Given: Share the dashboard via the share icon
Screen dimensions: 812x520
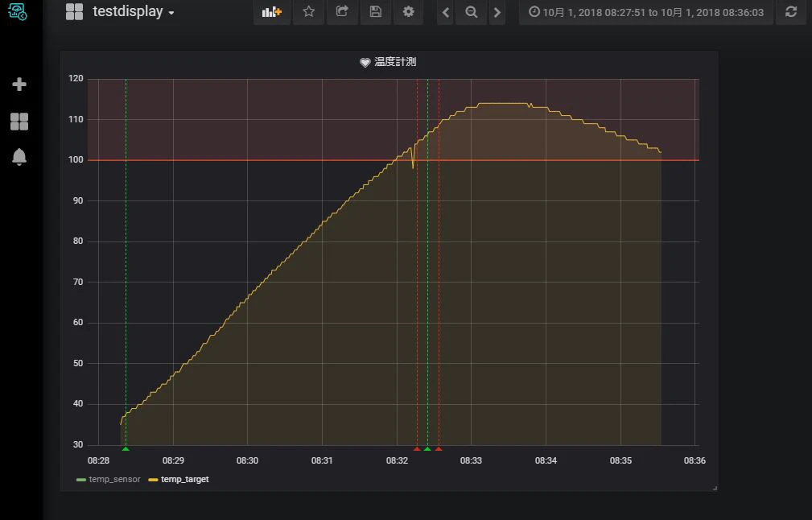Looking at the screenshot, I should pos(342,11).
